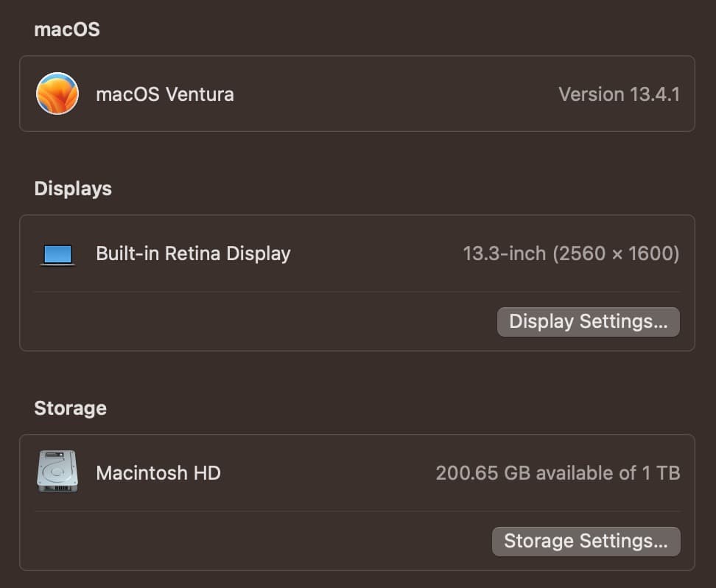
Task: Click the Macintosh HD name label
Action: pyautogui.click(x=158, y=472)
